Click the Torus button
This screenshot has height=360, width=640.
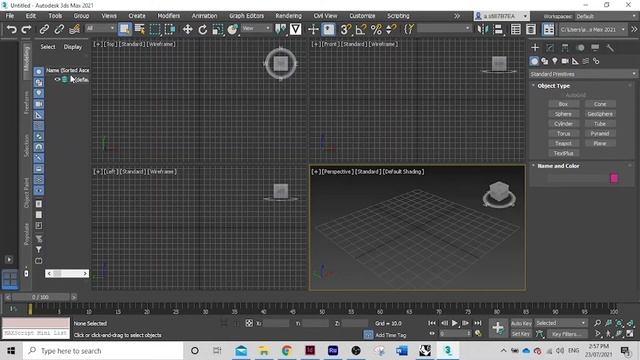coord(563,133)
